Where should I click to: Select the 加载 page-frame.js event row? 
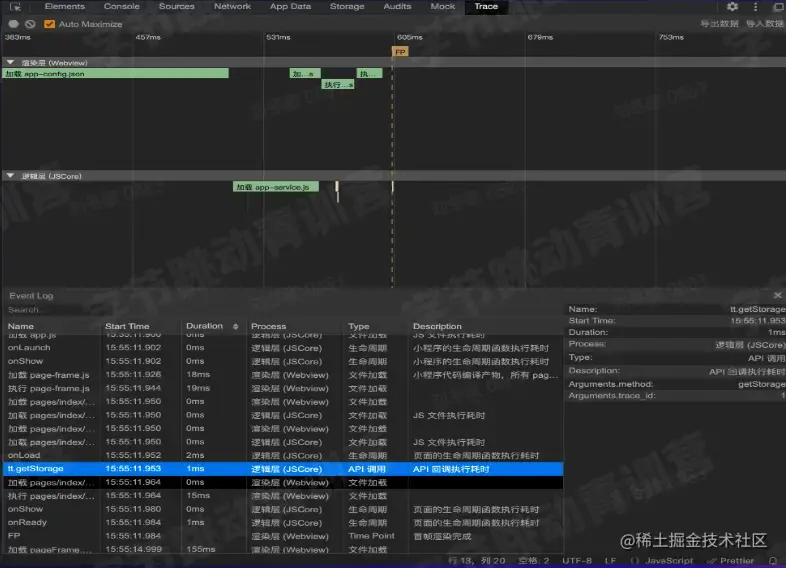tap(283, 375)
